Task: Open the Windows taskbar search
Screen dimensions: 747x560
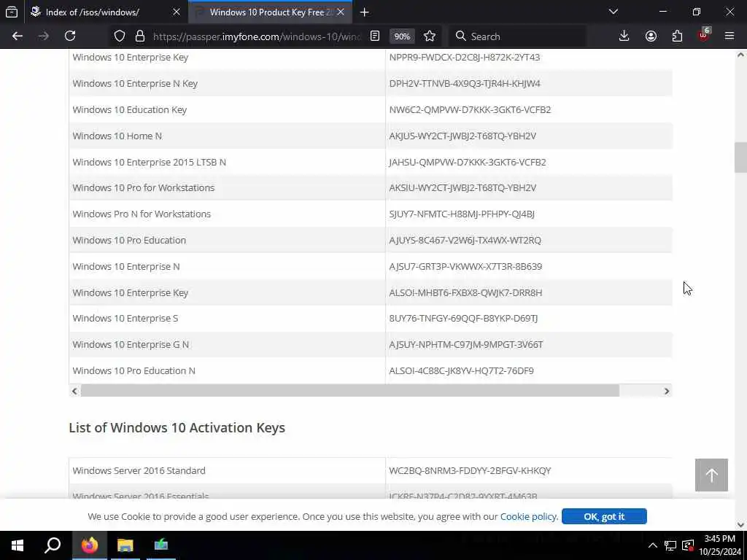Action: [x=53, y=545]
